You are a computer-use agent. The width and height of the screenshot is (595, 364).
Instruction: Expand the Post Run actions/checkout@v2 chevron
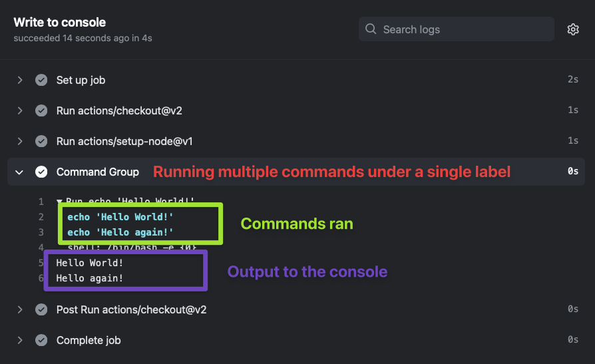tap(20, 309)
